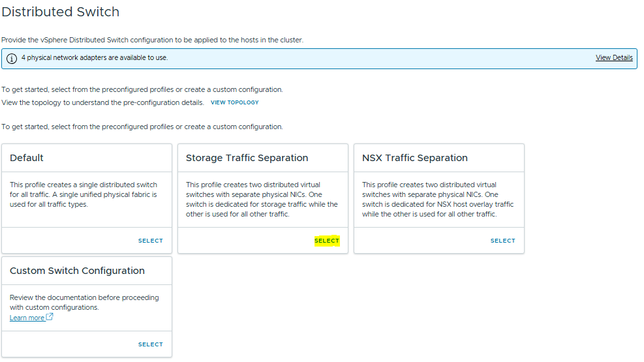Open View Details for physical network adapters

point(613,58)
